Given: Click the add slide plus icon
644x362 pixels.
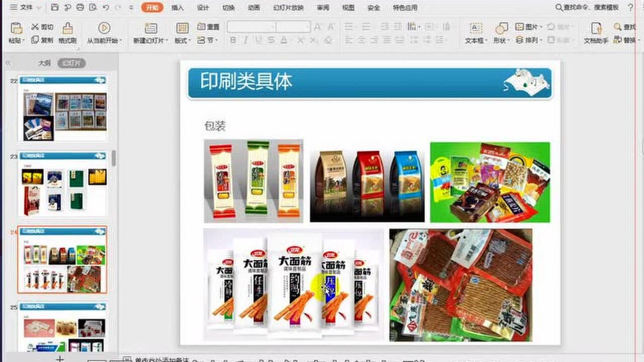Looking at the screenshot, I should (x=60, y=358).
